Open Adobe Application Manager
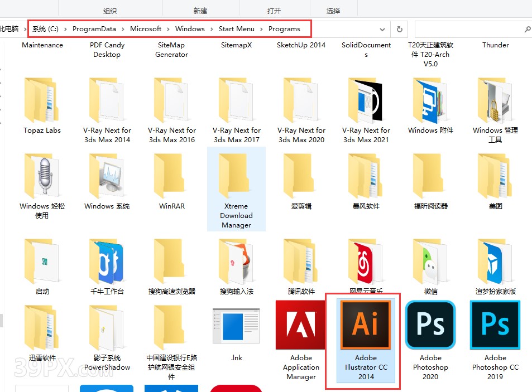Screen dimensions: 532x392 pos(301,325)
